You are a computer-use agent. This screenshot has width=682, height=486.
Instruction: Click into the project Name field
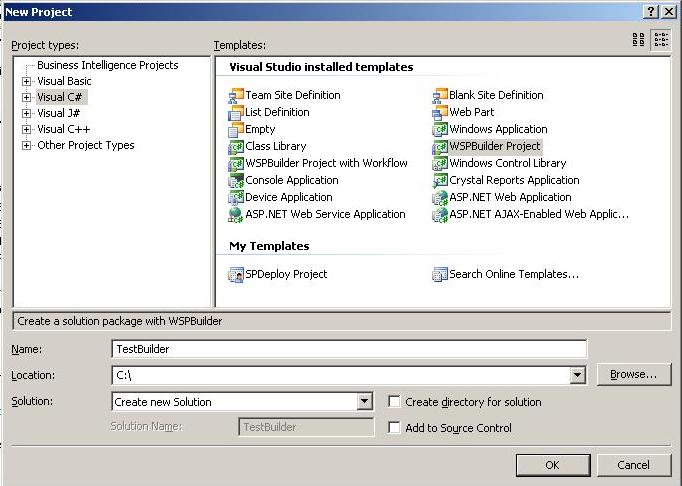pos(349,349)
